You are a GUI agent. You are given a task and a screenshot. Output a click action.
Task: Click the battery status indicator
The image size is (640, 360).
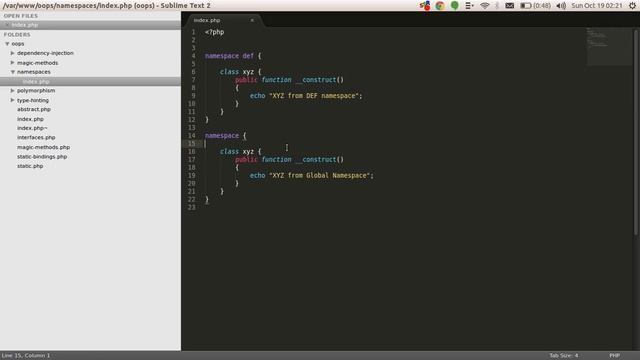click(535, 6)
